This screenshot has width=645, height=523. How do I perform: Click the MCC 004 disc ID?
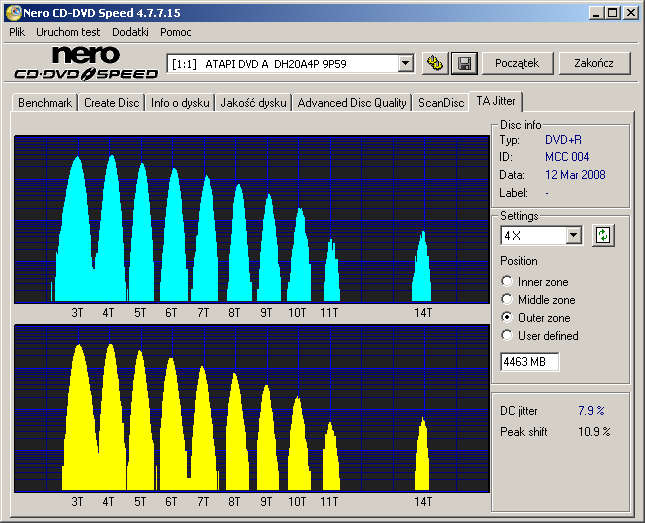[567, 157]
